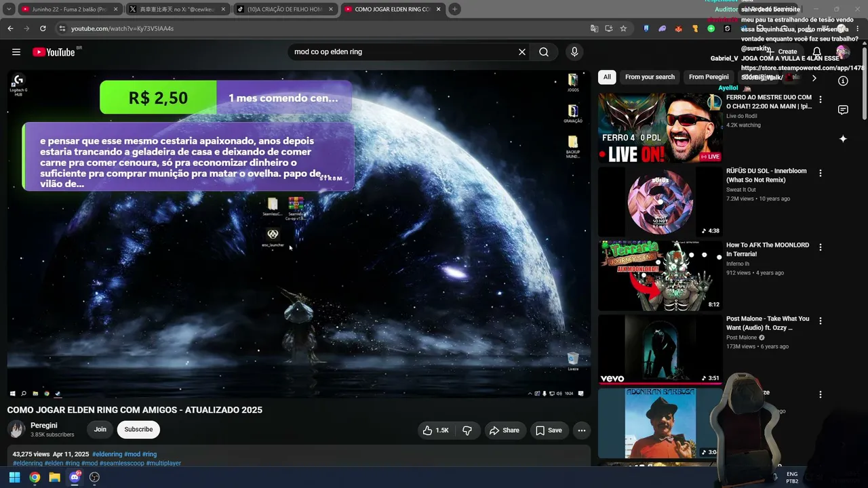
Task: Click the '43,275 views' text
Action: click(31, 454)
